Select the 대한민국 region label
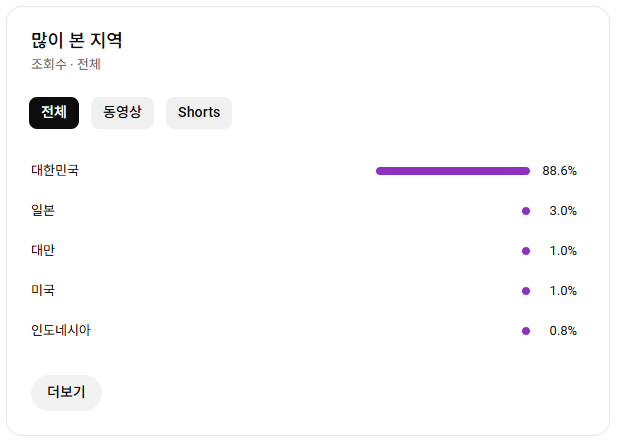The height and width of the screenshot is (442, 620). [x=55, y=171]
